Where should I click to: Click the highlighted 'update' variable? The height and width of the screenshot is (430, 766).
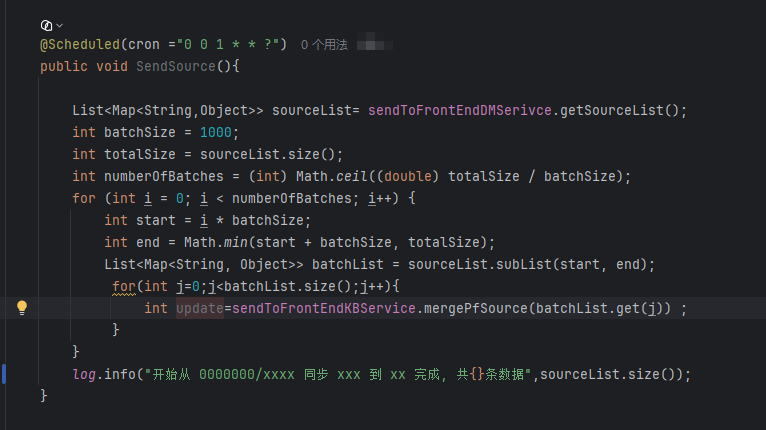click(x=200, y=308)
